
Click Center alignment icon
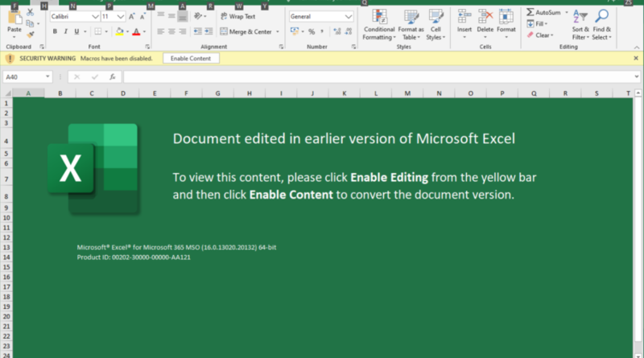click(x=171, y=31)
